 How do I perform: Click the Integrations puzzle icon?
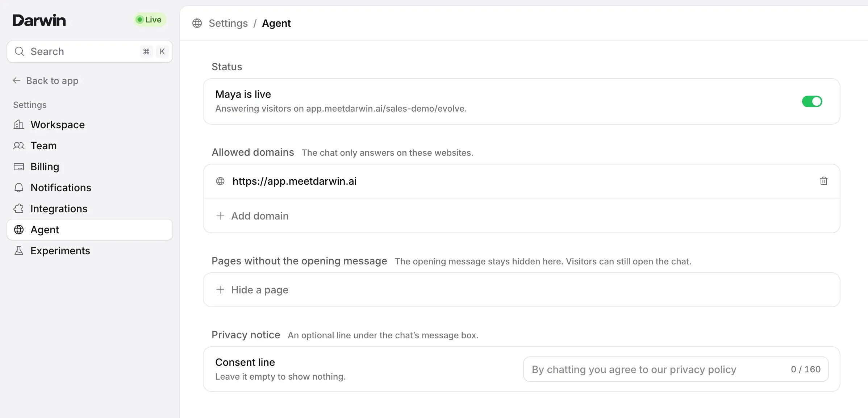[19, 209]
